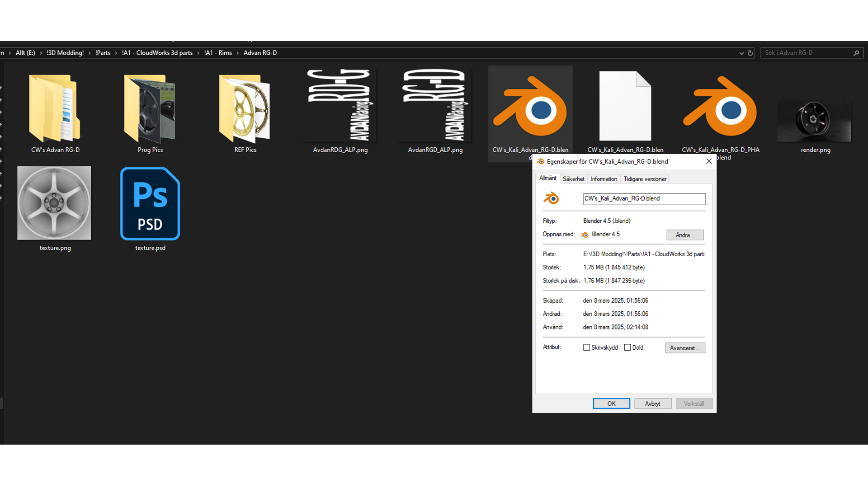
Task: Open the REF Pics folder
Action: (245, 108)
